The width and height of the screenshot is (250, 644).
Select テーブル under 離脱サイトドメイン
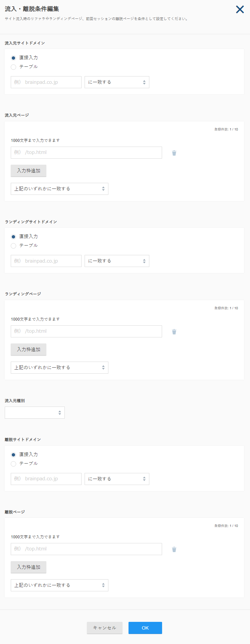(13, 464)
